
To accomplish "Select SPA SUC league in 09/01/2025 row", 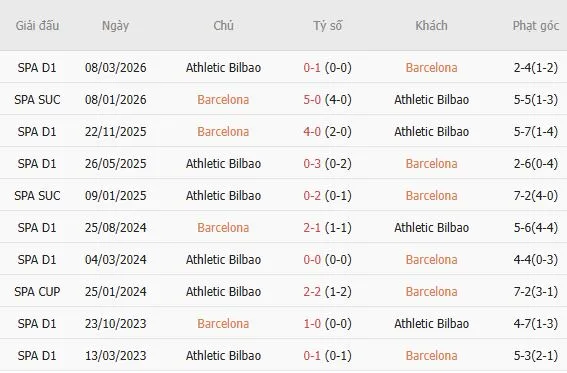I will coord(37,196).
